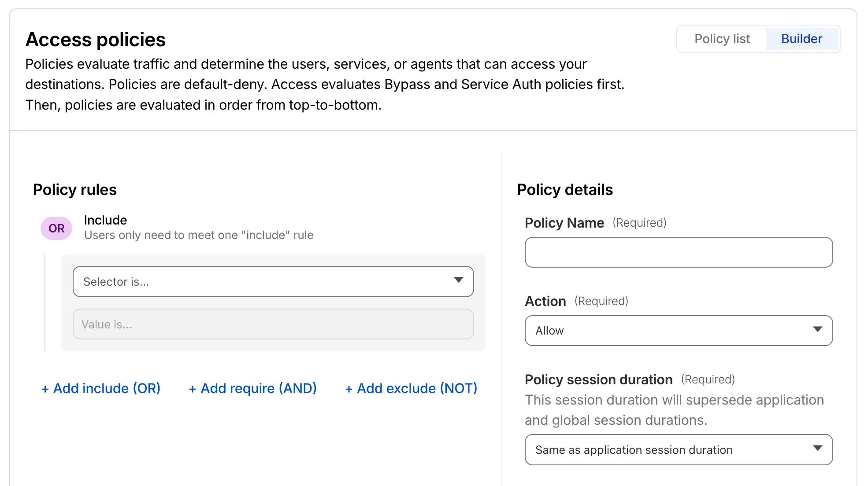Switch to the Policy list tab
Screen dimensions: 868x486
tap(722, 39)
